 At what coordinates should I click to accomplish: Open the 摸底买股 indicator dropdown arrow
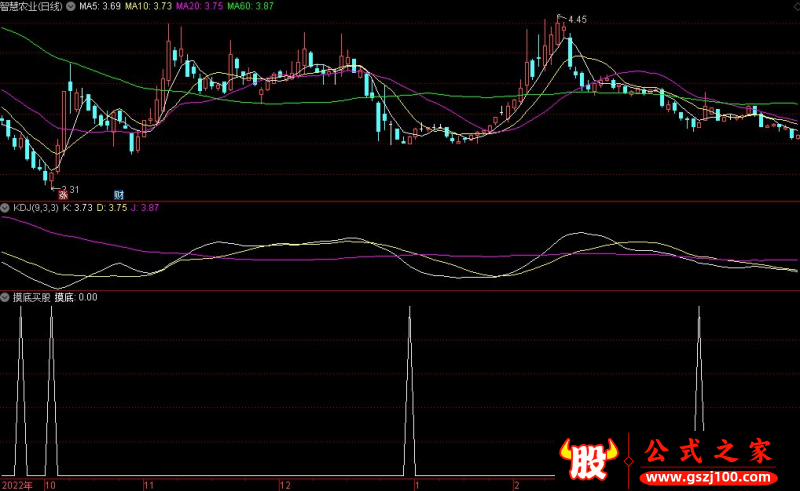(6, 298)
